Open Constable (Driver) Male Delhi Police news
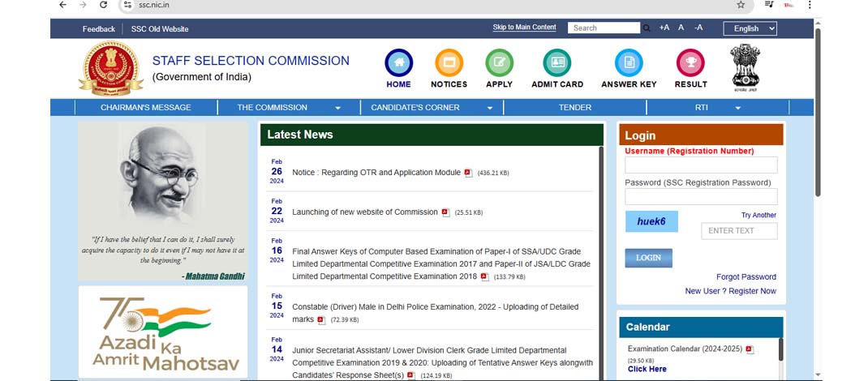The width and height of the screenshot is (868, 381). tap(435, 313)
